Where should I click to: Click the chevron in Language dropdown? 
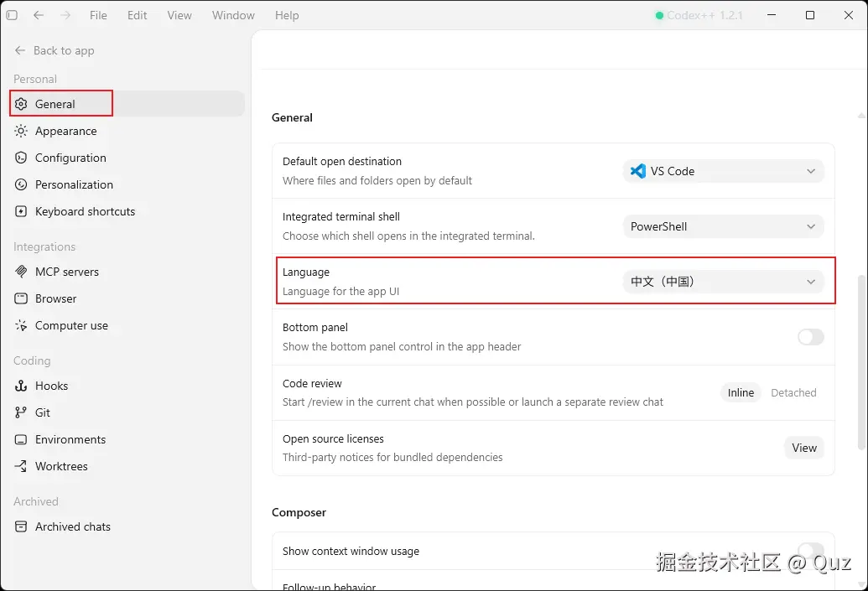pos(810,282)
